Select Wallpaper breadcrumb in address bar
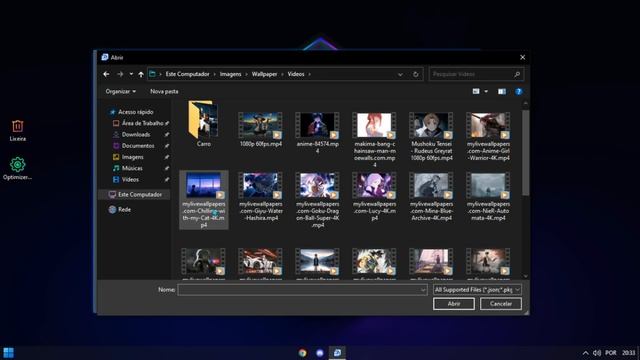The width and height of the screenshot is (640, 360). tap(264, 74)
